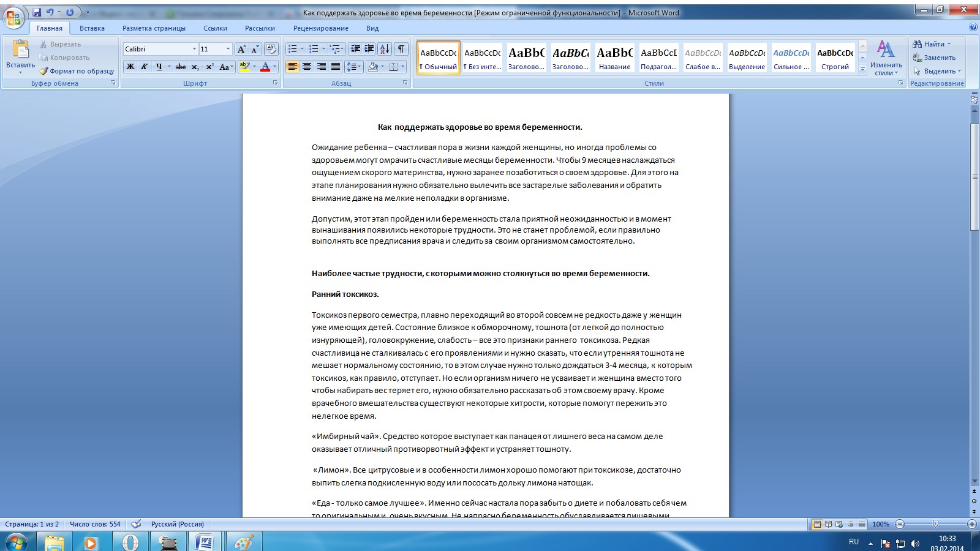Open the Рассылки ribbon tab
This screenshot has width=980, height=551.
coord(260,28)
